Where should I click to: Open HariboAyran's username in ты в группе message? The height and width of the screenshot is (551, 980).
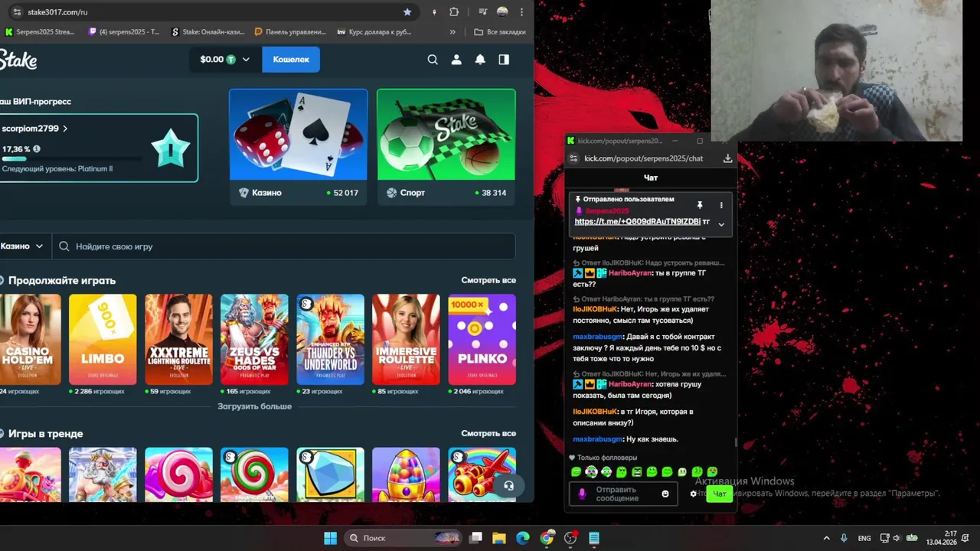630,273
